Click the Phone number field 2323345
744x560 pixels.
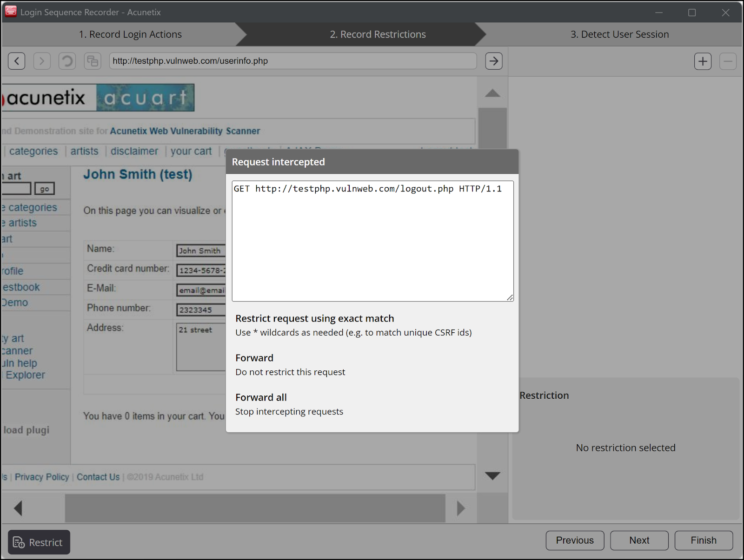tap(201, 310)
